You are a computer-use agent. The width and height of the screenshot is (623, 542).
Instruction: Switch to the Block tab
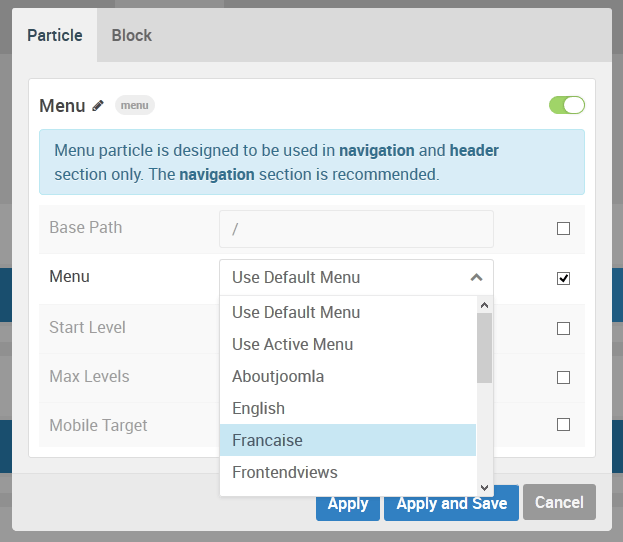(x=132, y=36)
